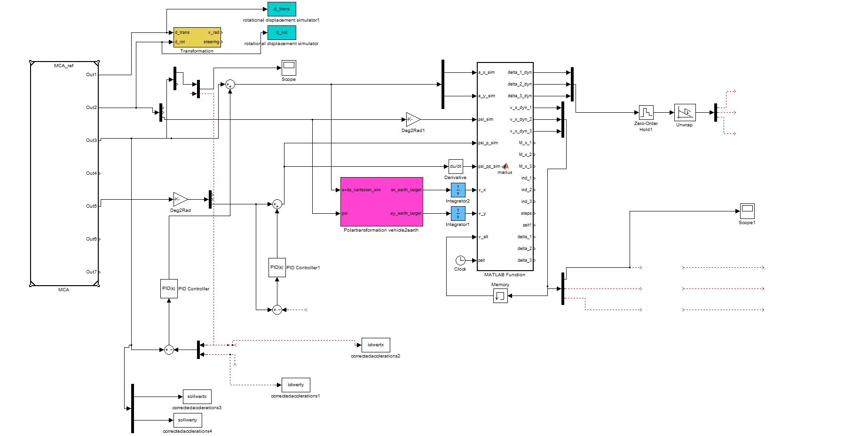Screen dimensions: 868x436
Task: Click the Integrator2 block
Action: pyautogui.click(x=458, y=190)
